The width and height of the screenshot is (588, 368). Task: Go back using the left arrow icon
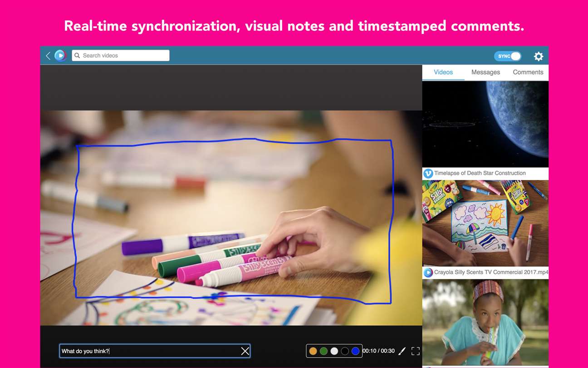pyautogui.click(x=48, y=56)
